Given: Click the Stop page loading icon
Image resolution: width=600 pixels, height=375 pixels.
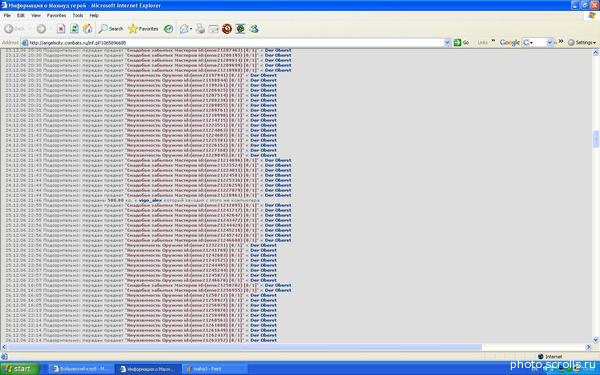Looking at the screenshot, I should pos(61,29).
